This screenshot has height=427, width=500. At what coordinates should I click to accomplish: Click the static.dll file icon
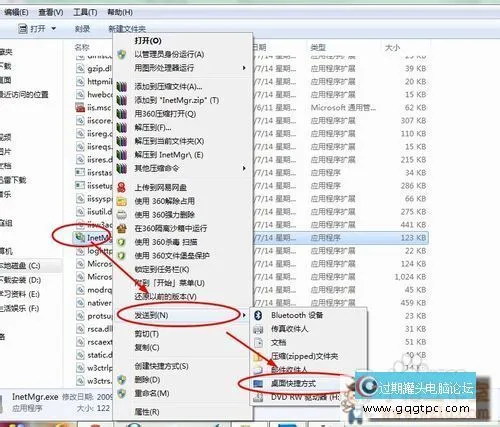80,355
